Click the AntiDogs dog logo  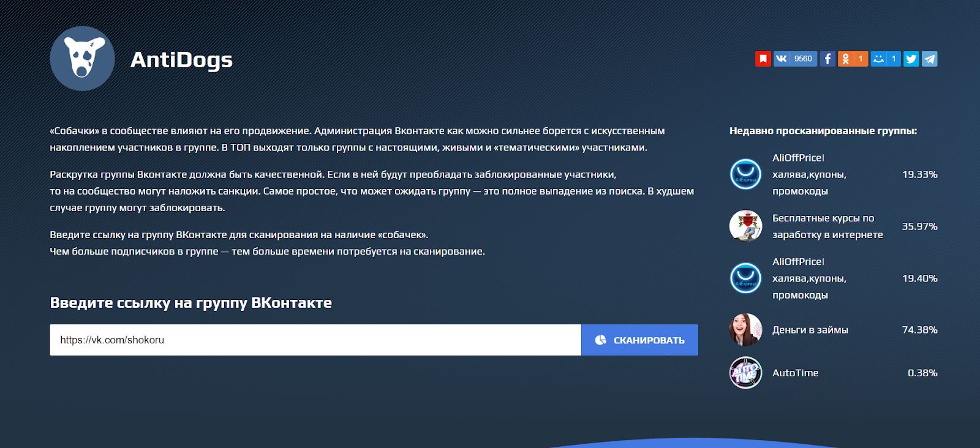82,59
